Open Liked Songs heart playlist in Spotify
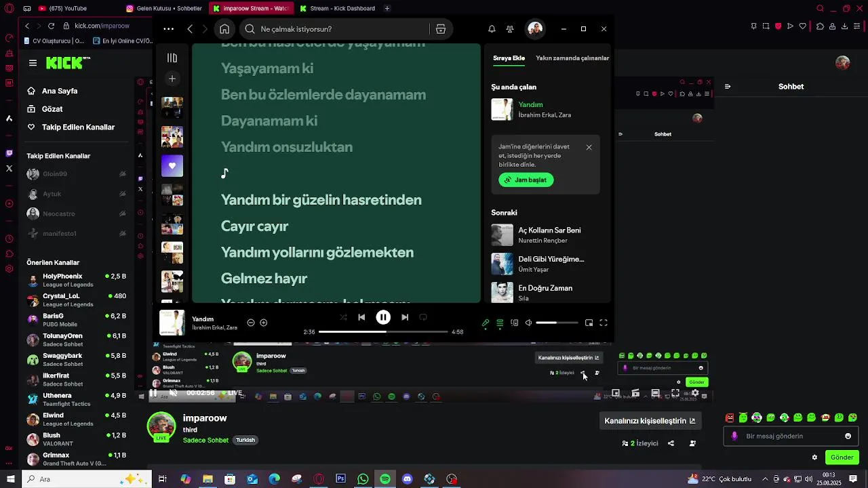The height and width of the screenshot is (488, 868). (x=172, y=166)
